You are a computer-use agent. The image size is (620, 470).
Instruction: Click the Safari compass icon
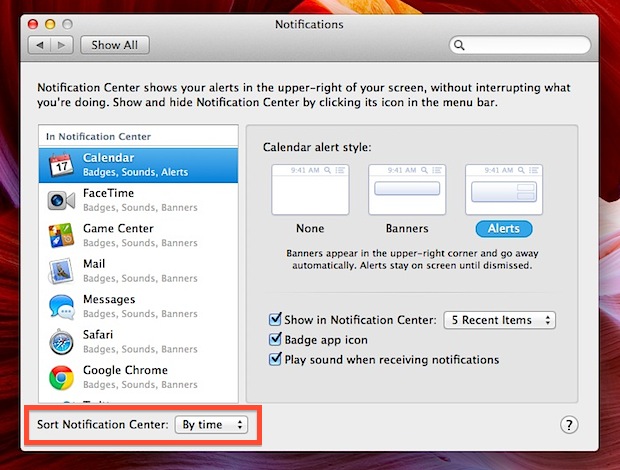[x=61, y=342]
